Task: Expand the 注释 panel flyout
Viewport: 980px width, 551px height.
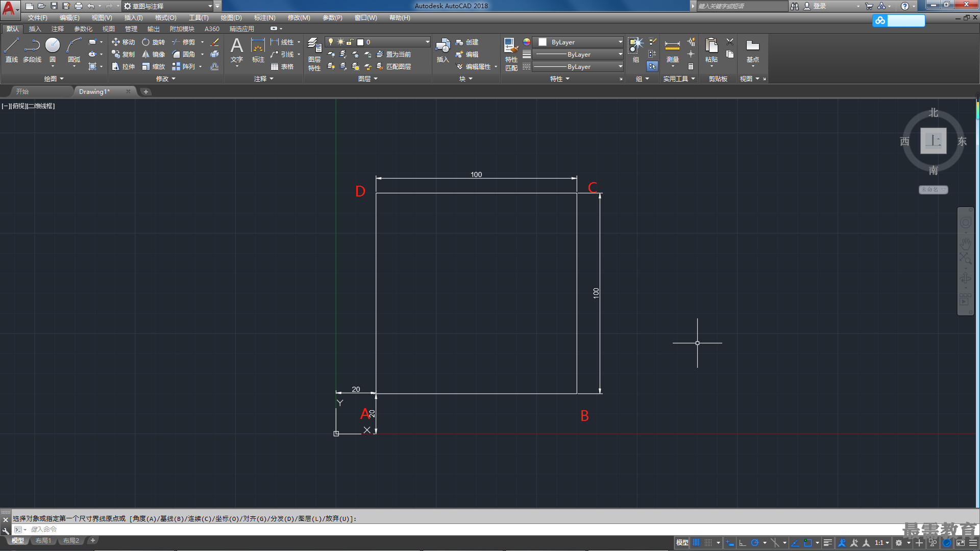Action: [x=264, y=79]
